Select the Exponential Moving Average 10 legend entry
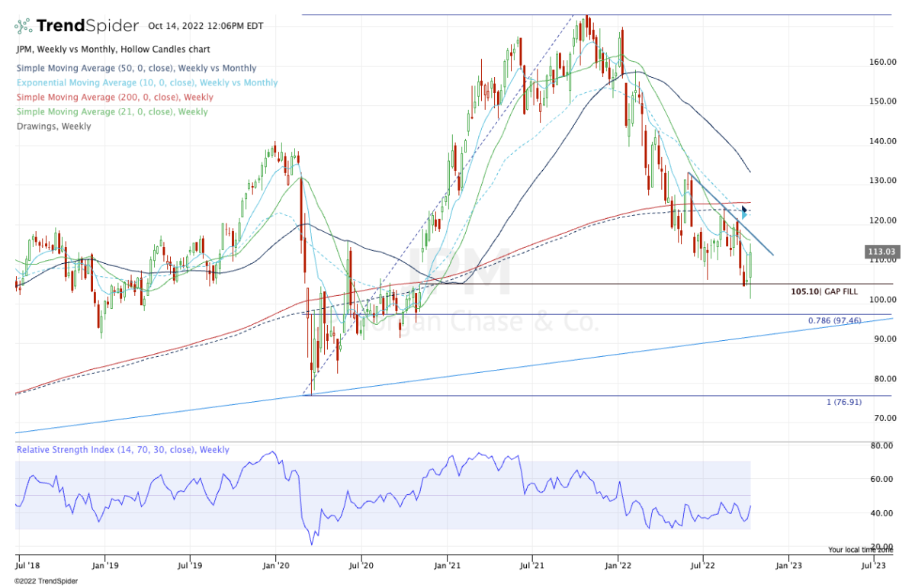 [146, 82]
